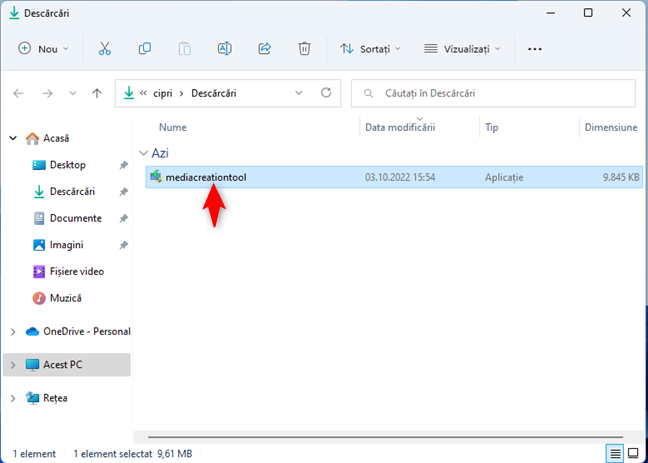
Task: Select OneDrive - Personal in sidebar
Action: 87,332
